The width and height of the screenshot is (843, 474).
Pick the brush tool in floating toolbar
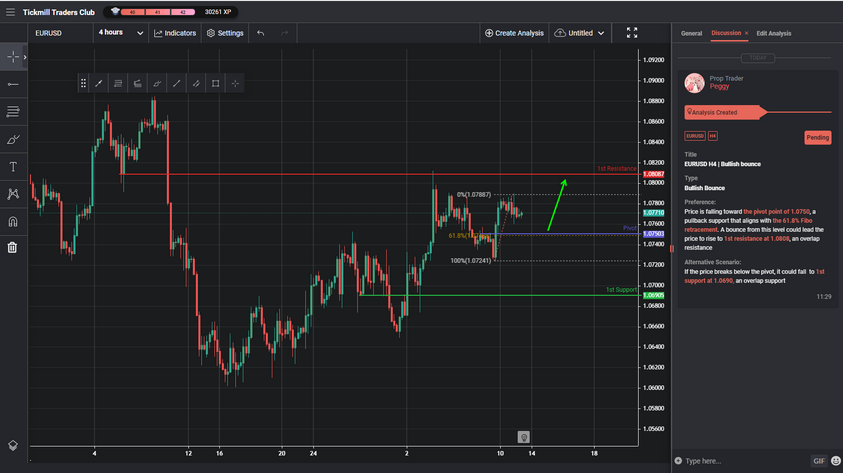[157, 83]
